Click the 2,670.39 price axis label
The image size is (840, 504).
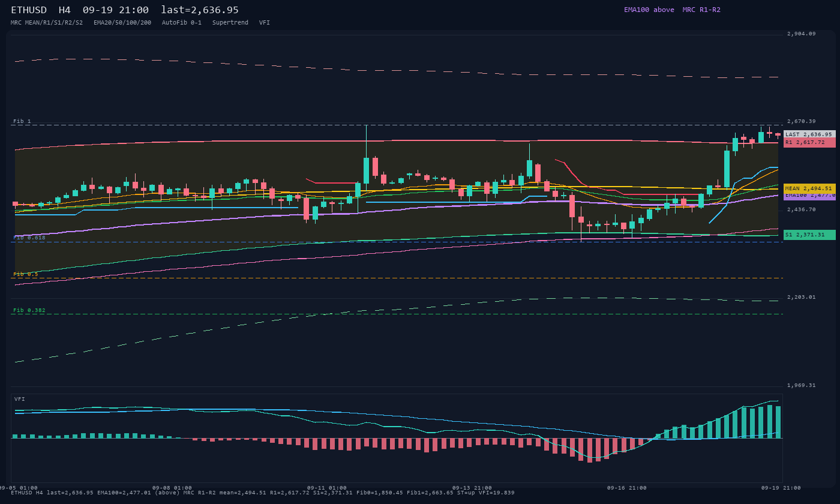pyautogui.click(x=802, y=121)
